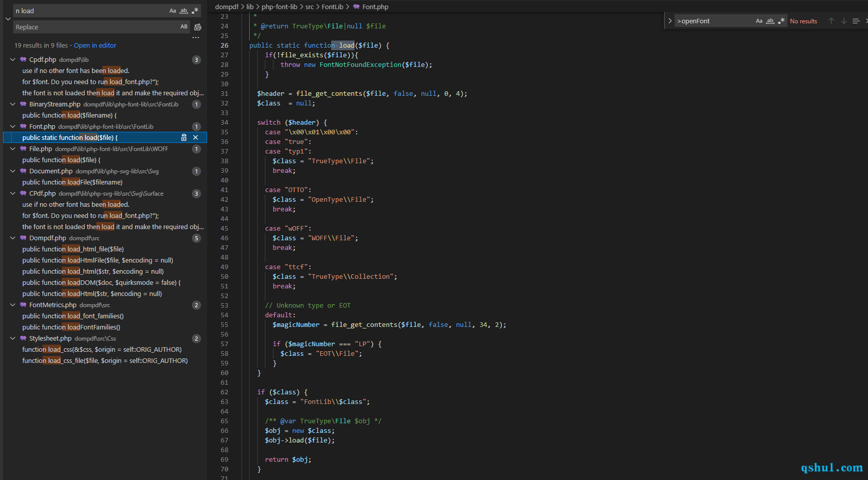
Task: Open match 'function load_css_file($file, $origin...'
Action: click(x=105, y=360)
